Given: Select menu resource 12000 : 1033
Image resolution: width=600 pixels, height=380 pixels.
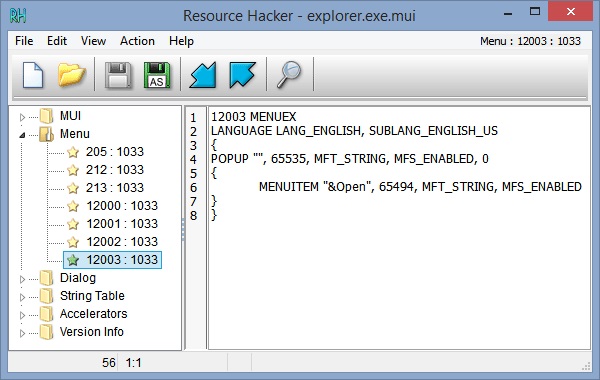Looking at the screenshot, I should [122, 206].
